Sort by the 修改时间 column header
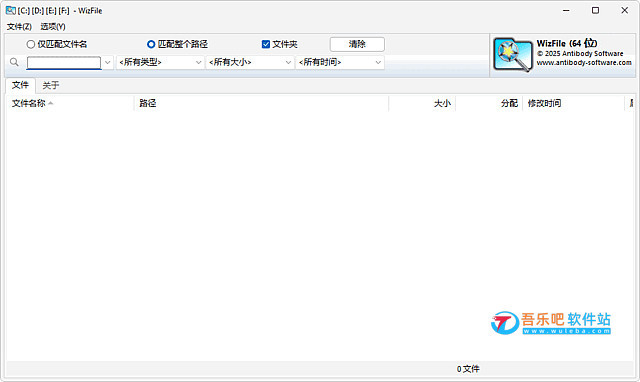The width and height of the screenshot is (640, 382). click(573, 103)
